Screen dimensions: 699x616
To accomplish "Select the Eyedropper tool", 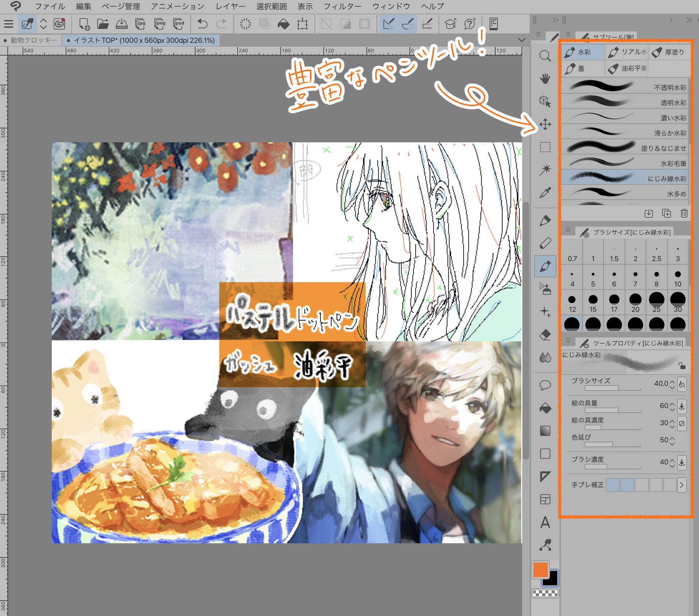I will pos(545,193).
